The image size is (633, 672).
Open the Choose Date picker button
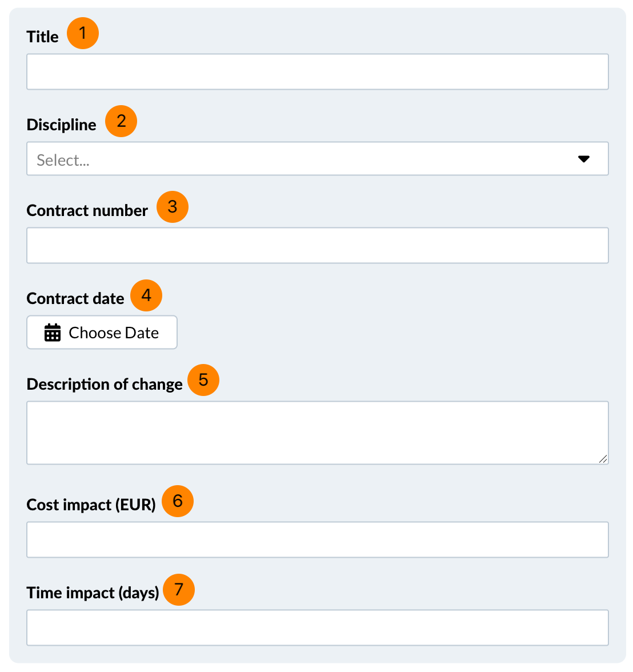(x=102, y=333)
